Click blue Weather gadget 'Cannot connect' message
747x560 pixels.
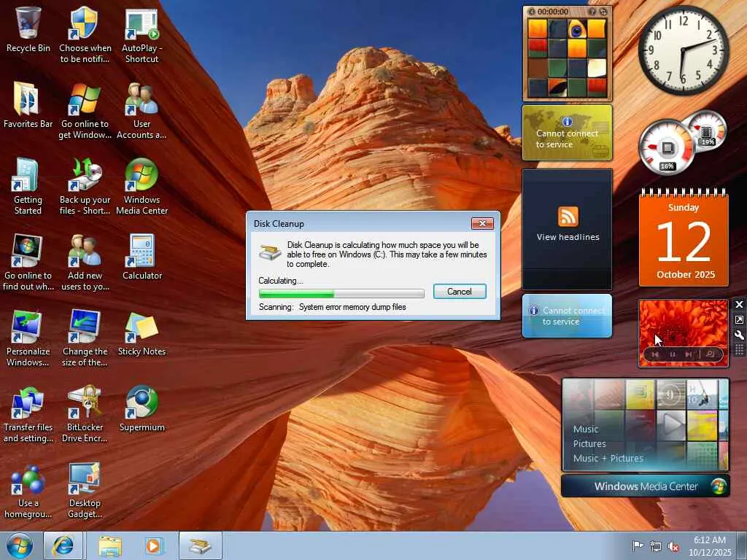[573, 316]
